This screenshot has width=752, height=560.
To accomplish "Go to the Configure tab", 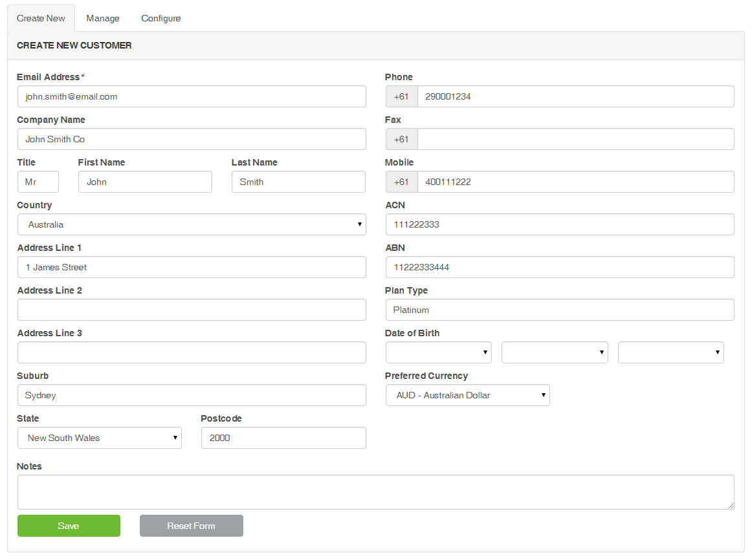I will coord(160,18).
